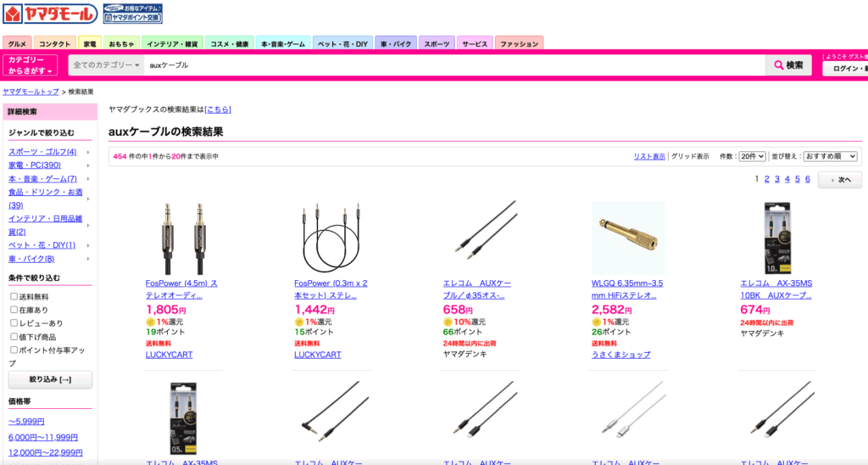Open the FosPower 4.5m cable image

[x=184, y=238]
